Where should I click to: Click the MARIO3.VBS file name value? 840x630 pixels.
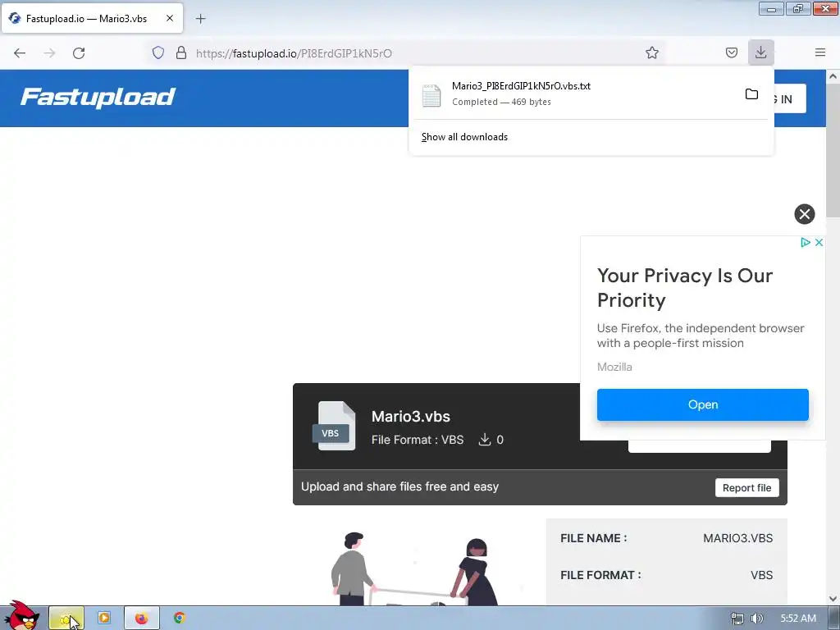coord(737,538)
